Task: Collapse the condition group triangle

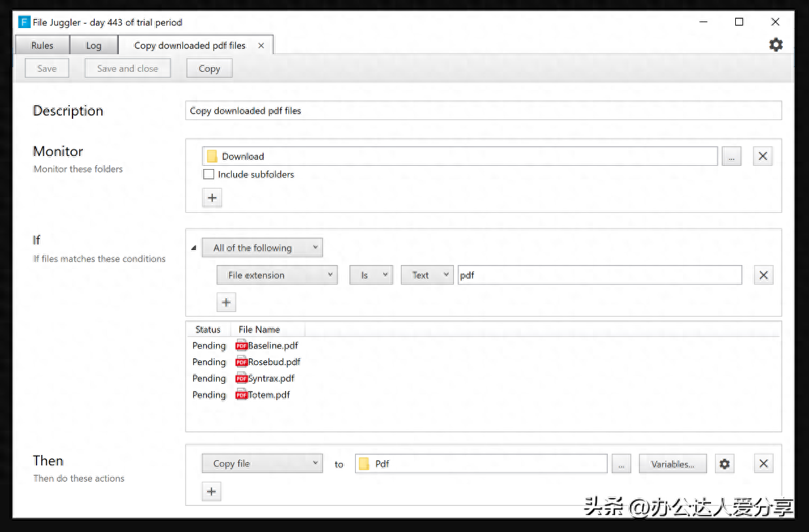Action: tap(193, 248)
